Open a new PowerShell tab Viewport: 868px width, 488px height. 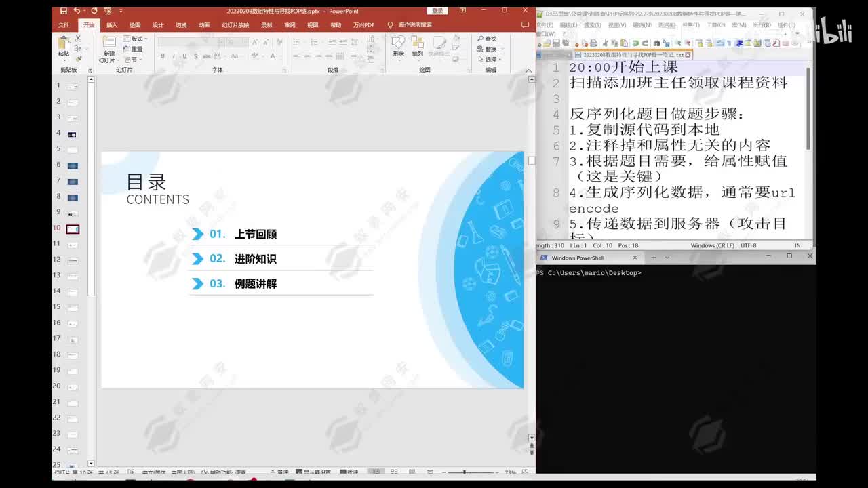coord(654,258)
